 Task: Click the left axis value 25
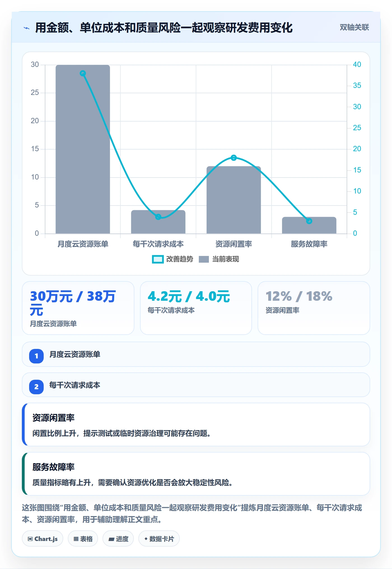coord(35,93)
